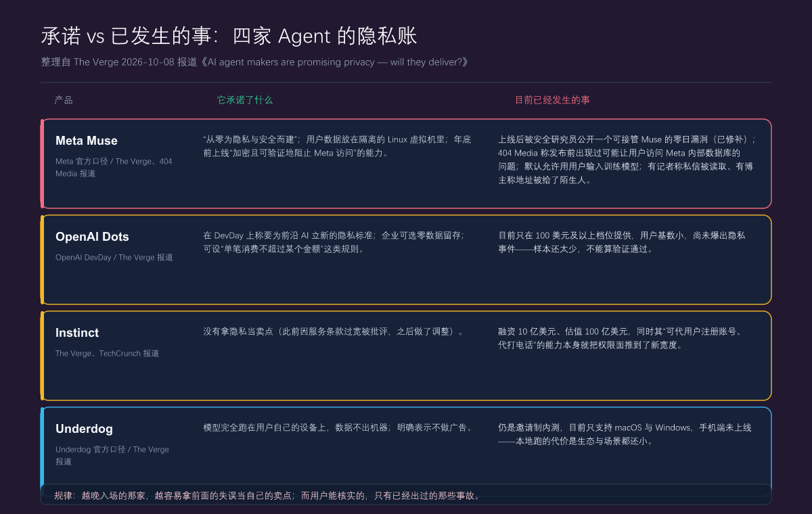Image resolution: width=812 pixels, height=514 pixels.
Task: Click source line "OpenAI DevDay / The Verge 报道"
Action: pos(114,258)
